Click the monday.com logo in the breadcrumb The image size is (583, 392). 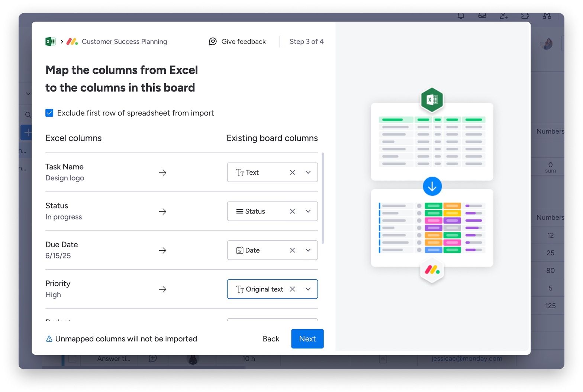(x=72, y=42)
